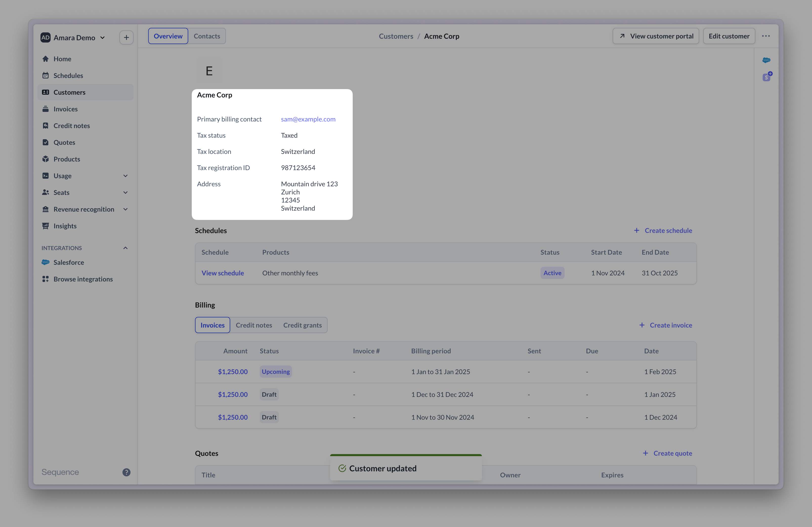Click the plus button beside Amara Demo
812x527 pixels.
click(x=126, y=37)
